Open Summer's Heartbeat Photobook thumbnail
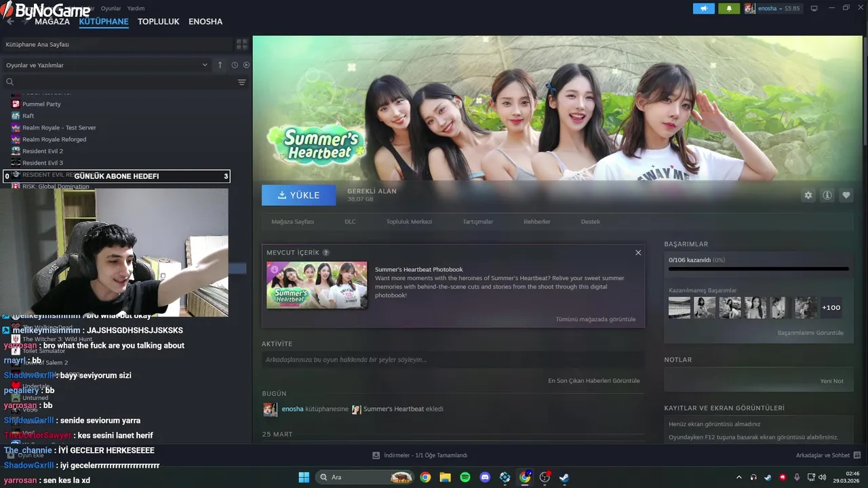868x488 pixels. click(x=317, y=285)
